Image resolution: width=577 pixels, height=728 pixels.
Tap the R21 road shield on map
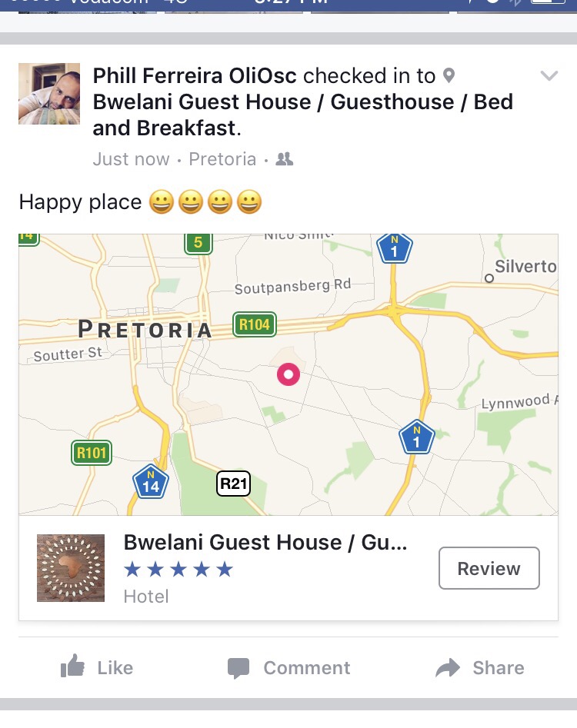[x=233, y=484]
